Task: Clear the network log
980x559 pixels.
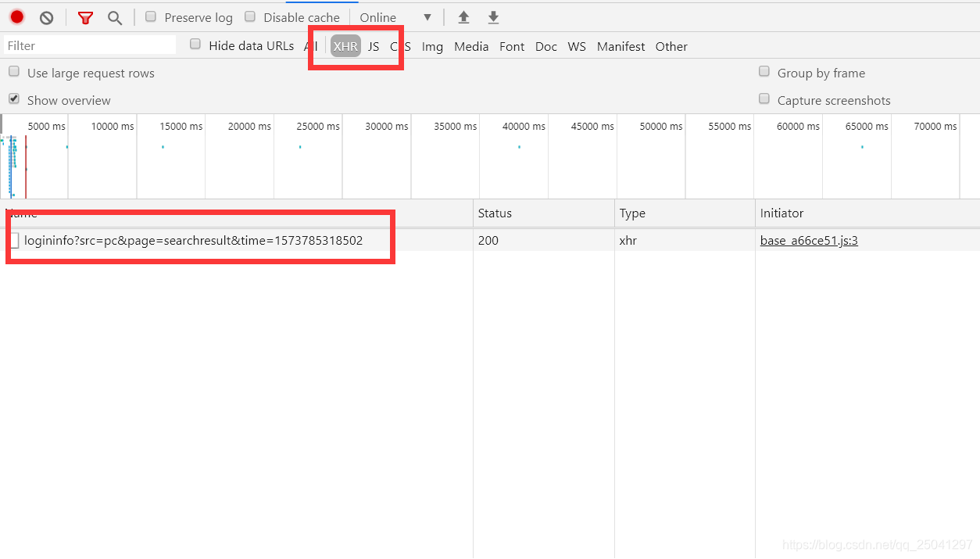Action: (46, 17)
